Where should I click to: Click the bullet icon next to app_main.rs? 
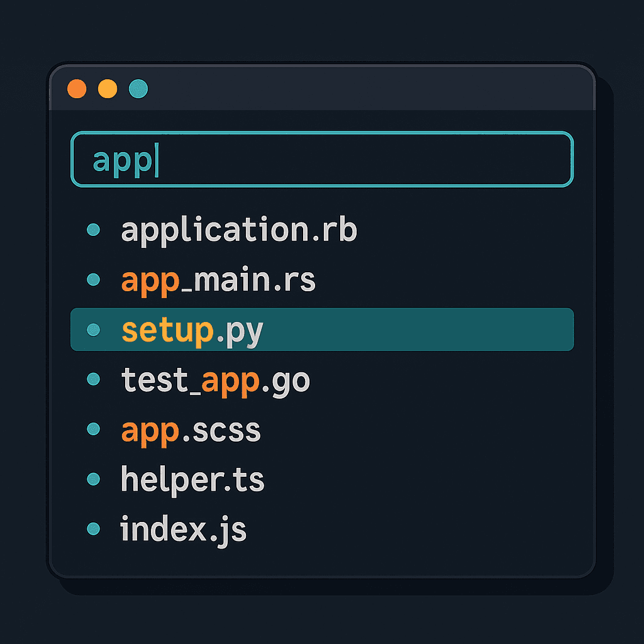[x=93, y=280]
